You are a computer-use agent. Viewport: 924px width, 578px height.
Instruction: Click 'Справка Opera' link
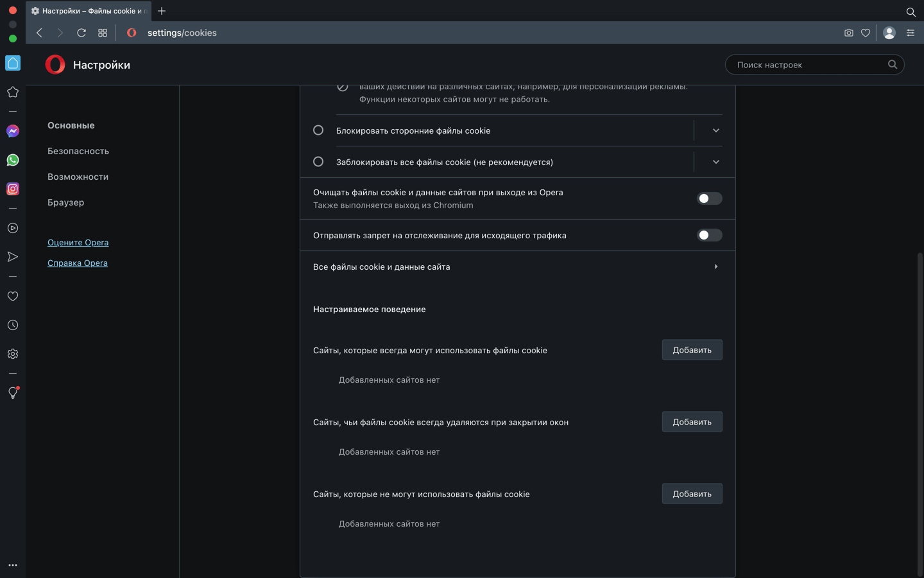[x=78, y=263]
